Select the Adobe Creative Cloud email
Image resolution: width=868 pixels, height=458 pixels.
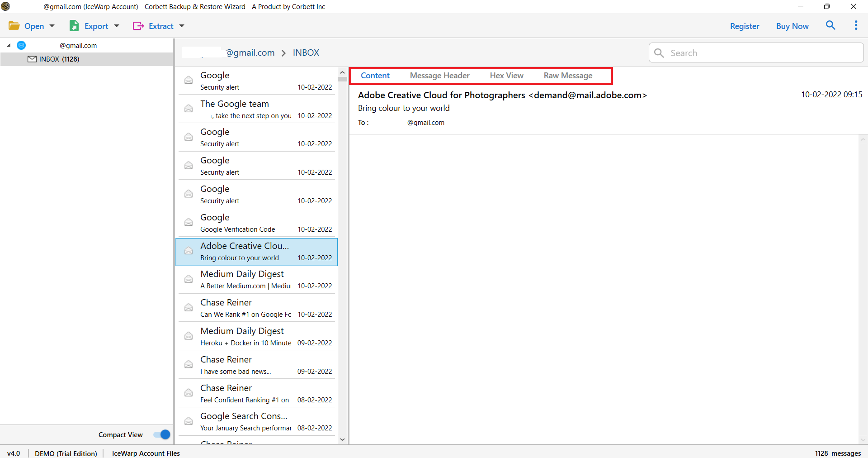point(256,252)
